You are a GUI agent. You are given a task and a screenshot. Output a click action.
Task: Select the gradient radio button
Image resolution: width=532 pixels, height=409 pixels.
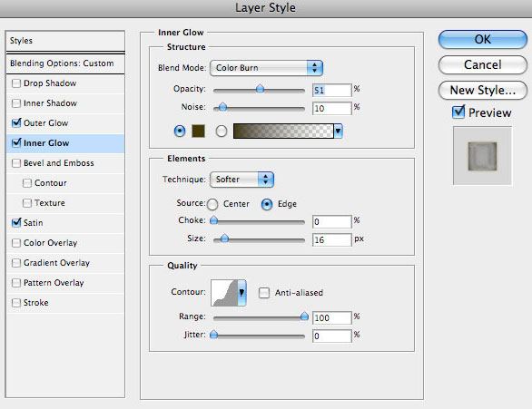(222, 131)
